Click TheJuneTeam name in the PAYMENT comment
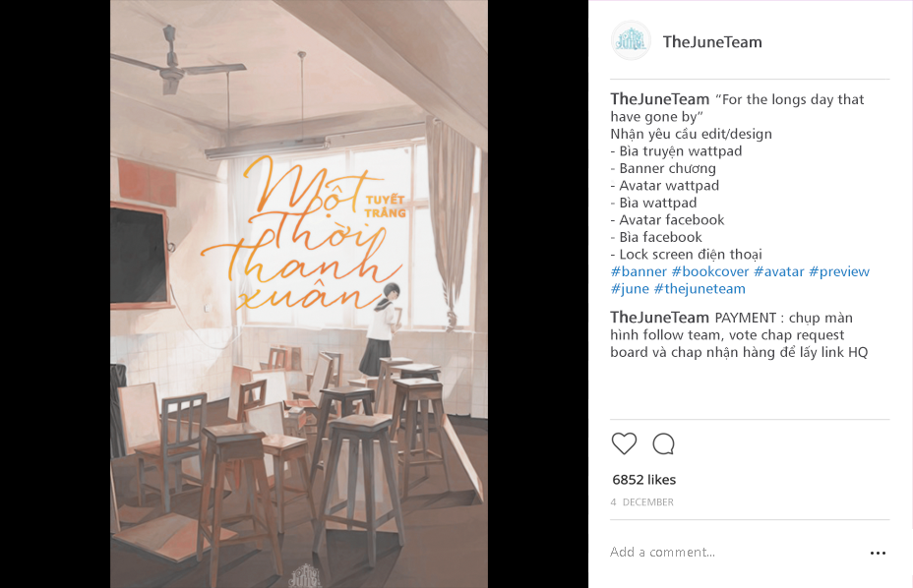Viewport: 913px width, 588px height. pyautogui.click(x=660, y=318)
